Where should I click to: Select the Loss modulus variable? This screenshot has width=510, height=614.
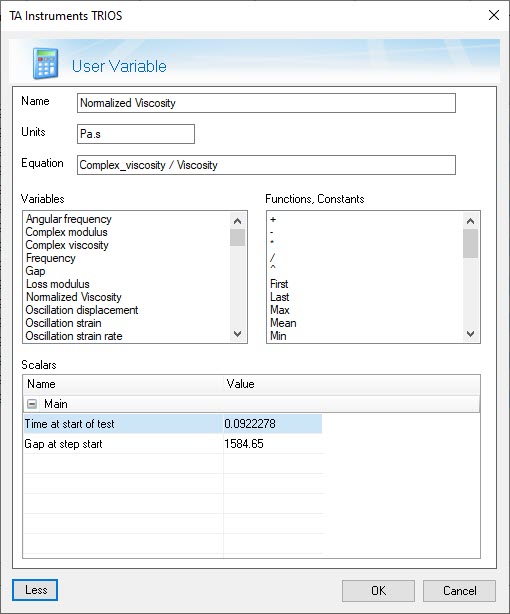point(58,284)
